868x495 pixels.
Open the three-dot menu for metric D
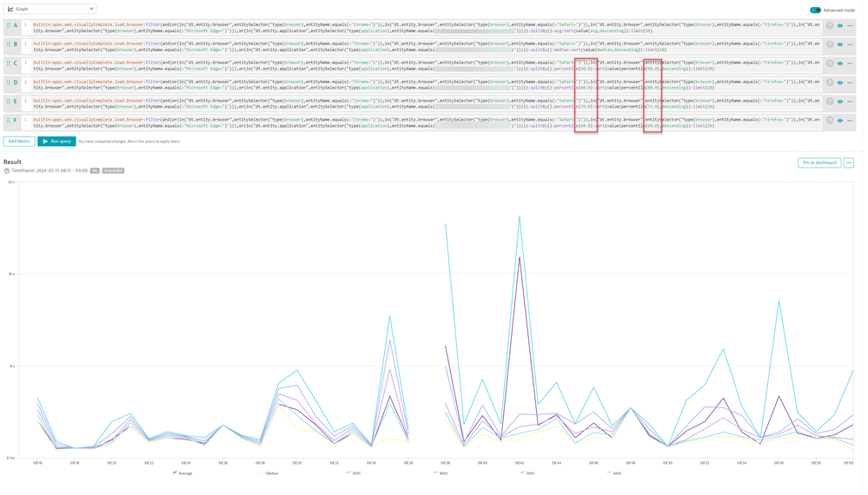(x=850, y=82)
